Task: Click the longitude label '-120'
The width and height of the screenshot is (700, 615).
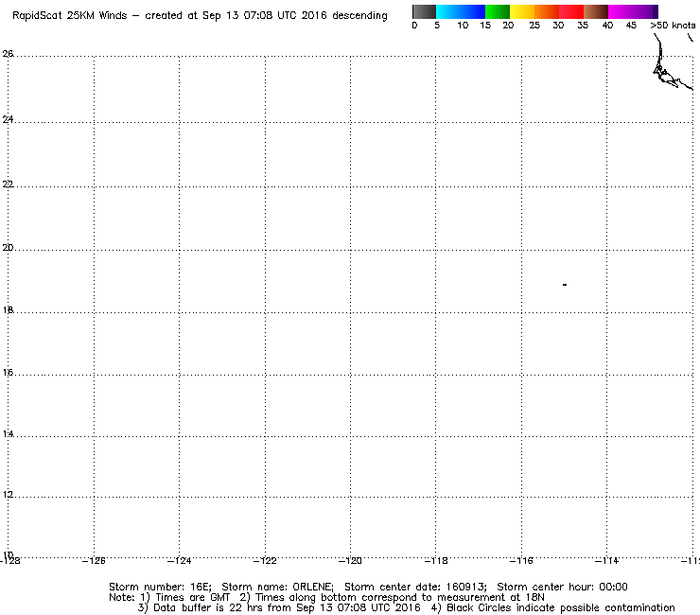Action: 350,561
